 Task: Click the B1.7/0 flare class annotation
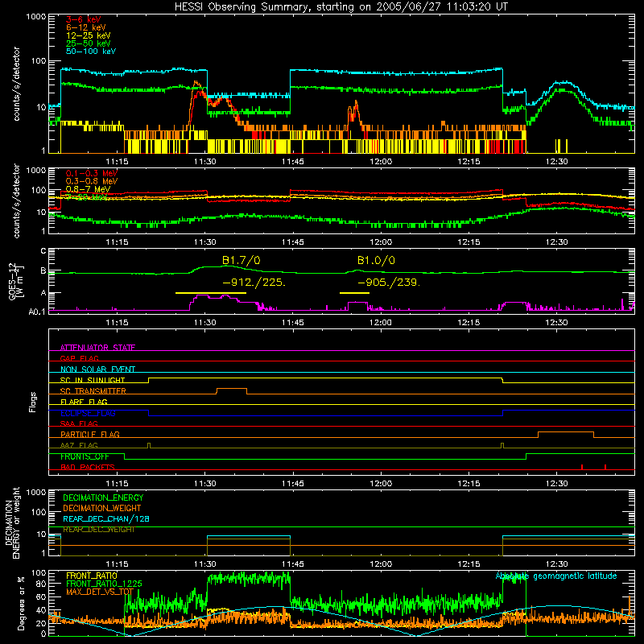[241, 260]
